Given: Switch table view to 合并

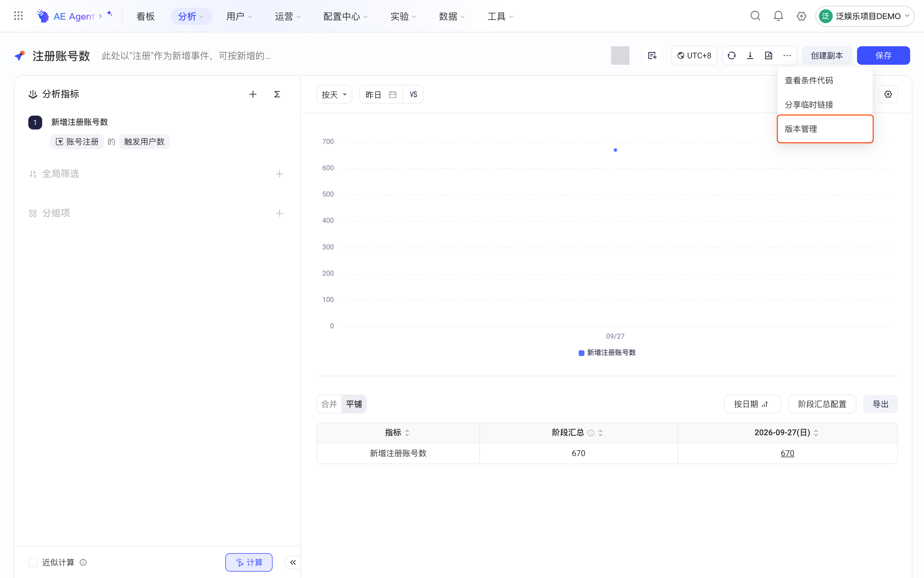Looking at the screenshot, I should [x=329, y=404].
